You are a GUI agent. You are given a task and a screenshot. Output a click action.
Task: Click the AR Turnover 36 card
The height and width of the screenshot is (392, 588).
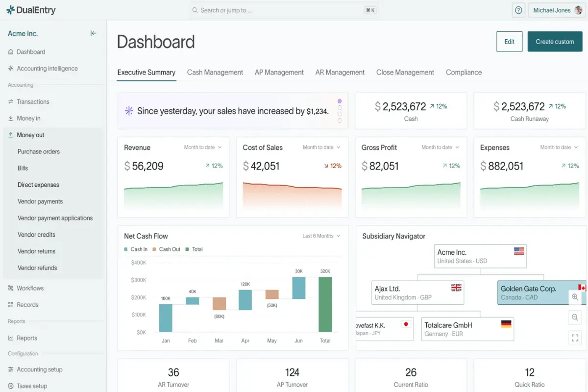(x=173, y=376)
